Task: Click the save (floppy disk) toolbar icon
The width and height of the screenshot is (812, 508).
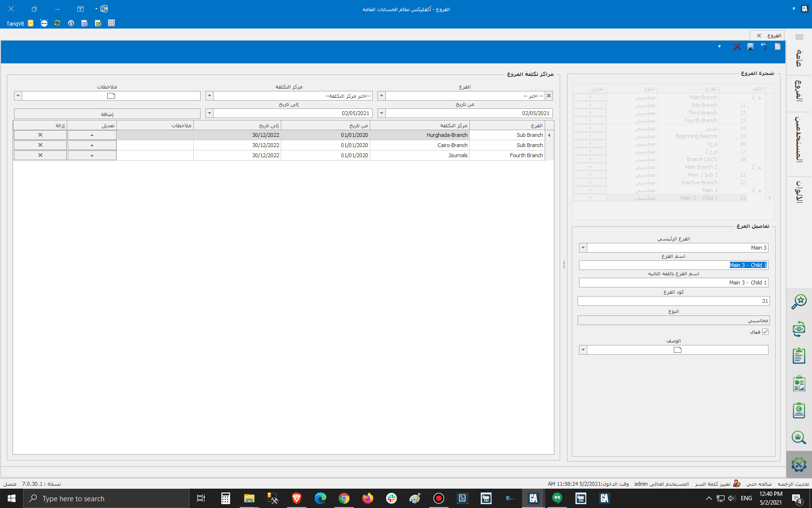Action: [x=750, y=46]
